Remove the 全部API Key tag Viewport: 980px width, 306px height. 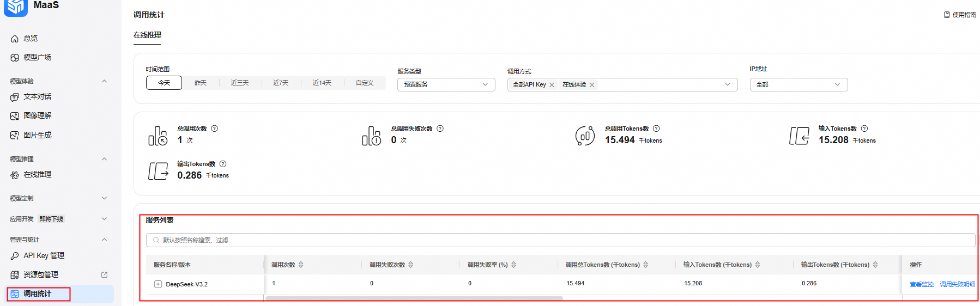[552, 85]
